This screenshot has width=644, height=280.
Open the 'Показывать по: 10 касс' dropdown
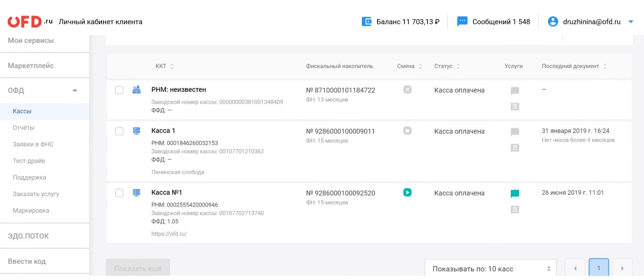tap(490, 269)
